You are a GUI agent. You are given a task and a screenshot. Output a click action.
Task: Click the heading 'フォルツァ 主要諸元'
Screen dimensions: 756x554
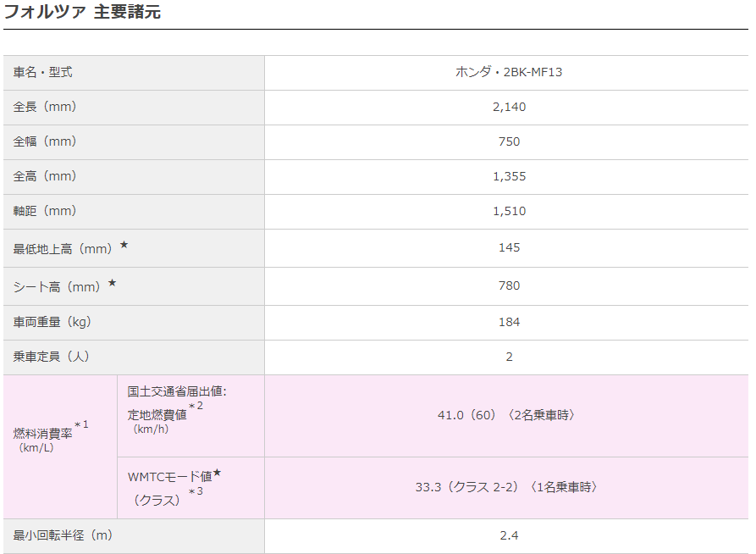(82, 12)
